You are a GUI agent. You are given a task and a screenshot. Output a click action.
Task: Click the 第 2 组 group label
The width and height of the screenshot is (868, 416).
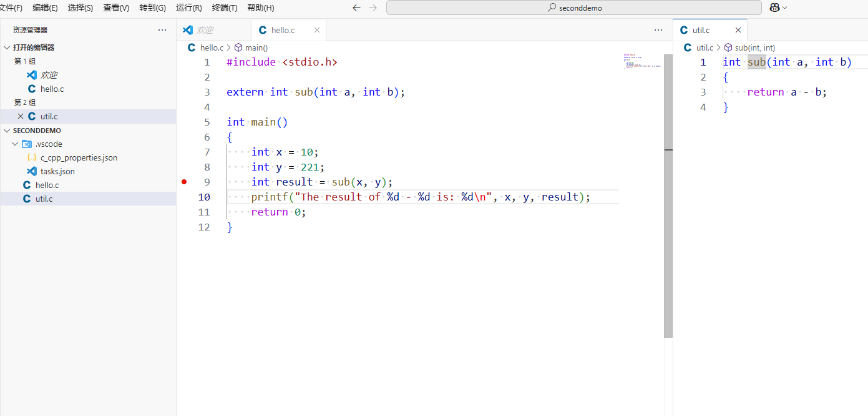[x=25, y=102]
